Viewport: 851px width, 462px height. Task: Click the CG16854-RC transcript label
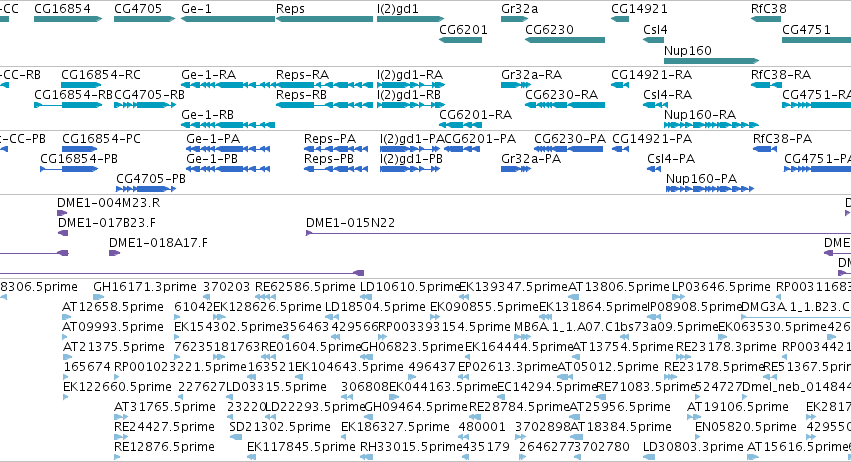[101, 75]
